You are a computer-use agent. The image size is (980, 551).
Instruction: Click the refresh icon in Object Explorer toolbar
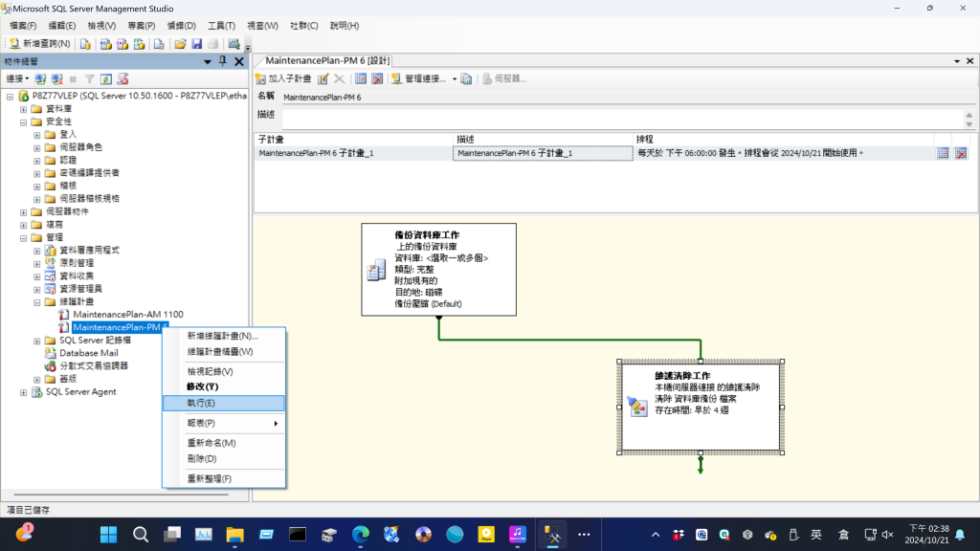point(106,78)
